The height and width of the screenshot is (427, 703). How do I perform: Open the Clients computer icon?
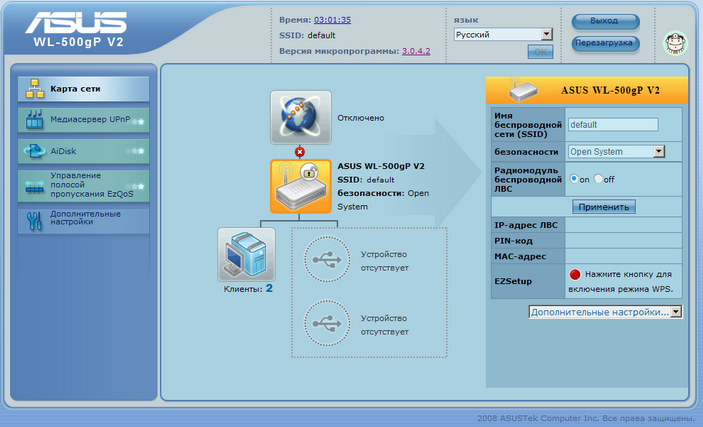[247, 254]
